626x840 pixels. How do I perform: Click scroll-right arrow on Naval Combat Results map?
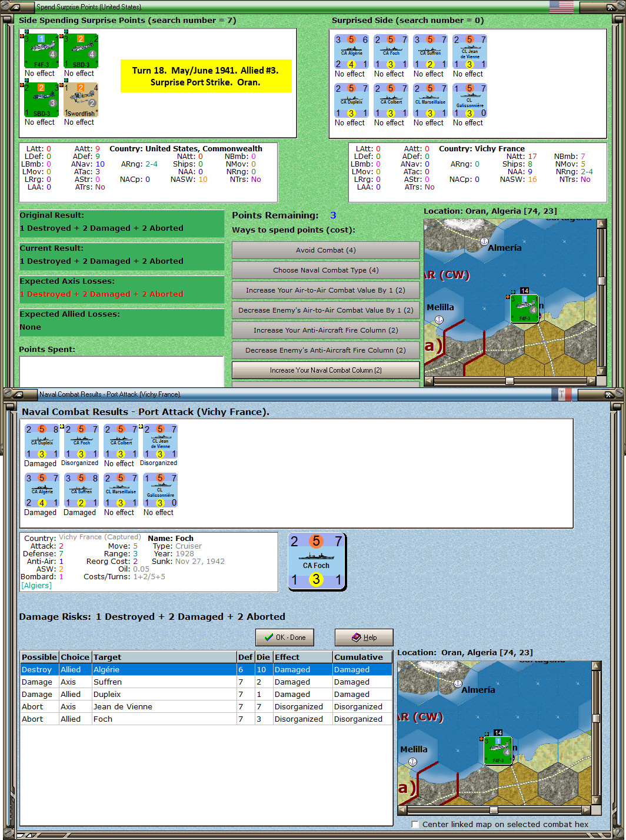[588, 810]
